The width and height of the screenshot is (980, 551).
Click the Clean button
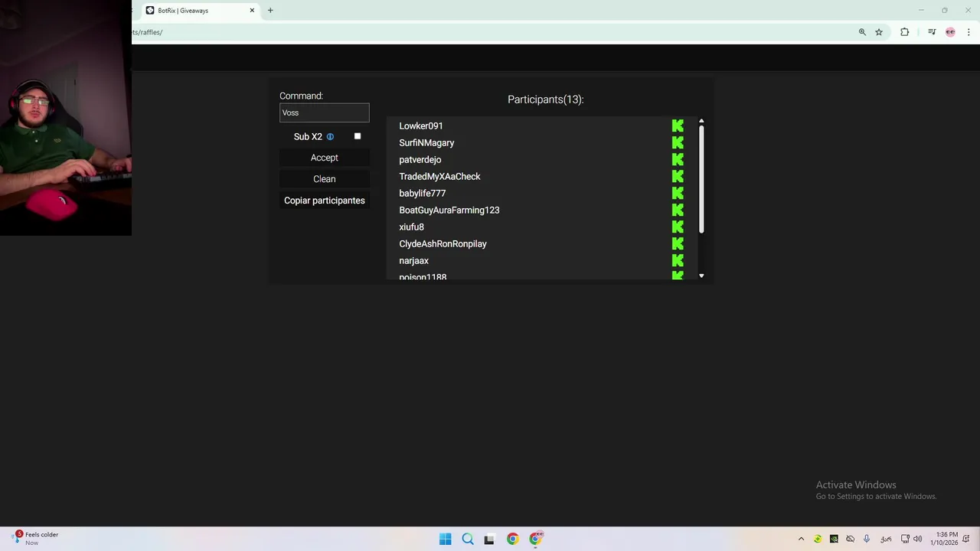325,179
